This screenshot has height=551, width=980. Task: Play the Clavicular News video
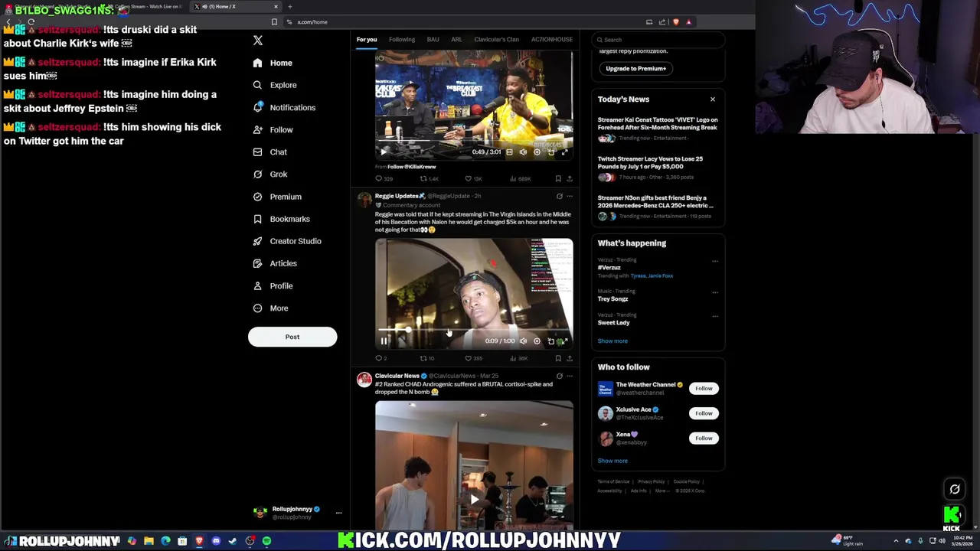coord(474,500)
